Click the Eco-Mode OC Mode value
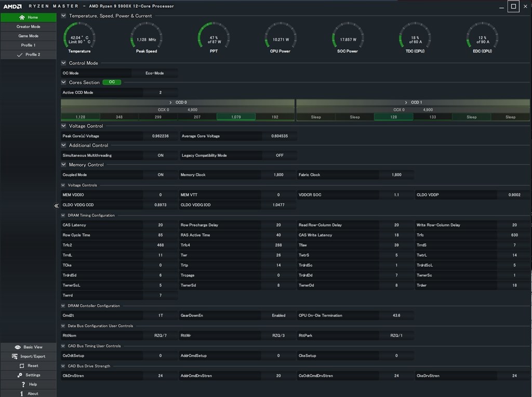The height and width of the screenshot is (397, 532). pos(154,73)
